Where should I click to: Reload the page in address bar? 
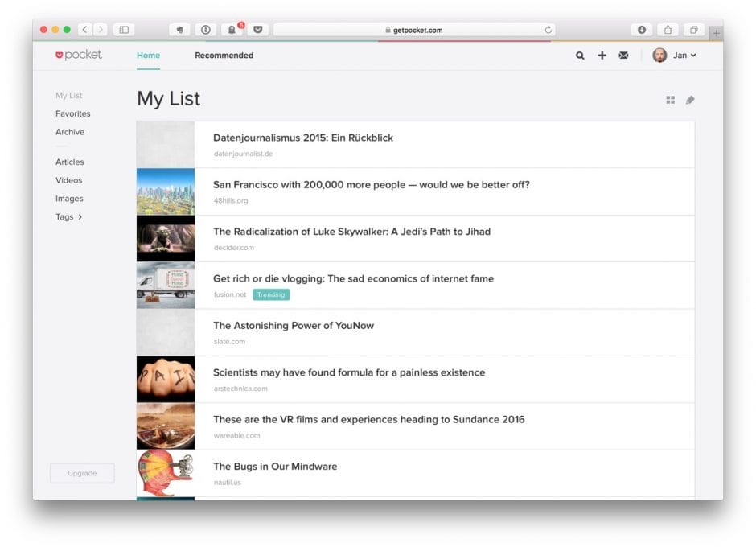[549, 30]
